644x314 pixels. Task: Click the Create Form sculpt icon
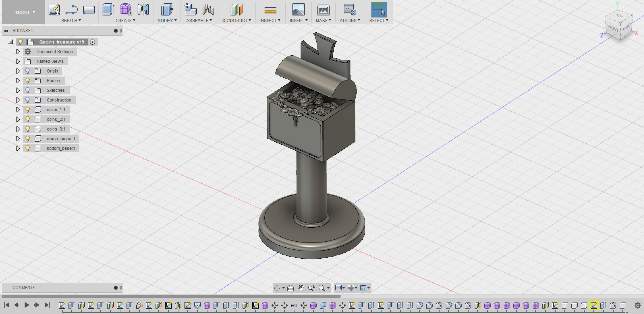point(125,9)
